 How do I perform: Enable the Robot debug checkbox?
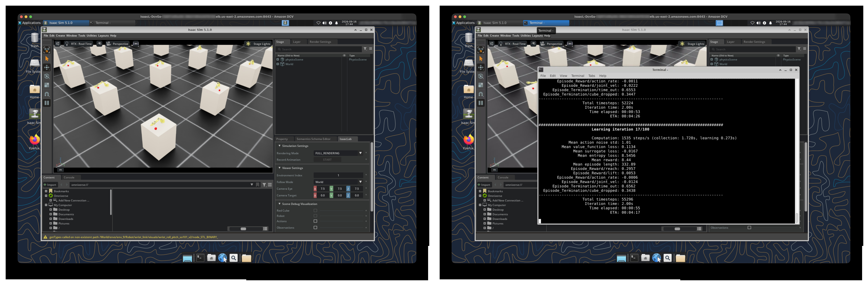(315, 216)
